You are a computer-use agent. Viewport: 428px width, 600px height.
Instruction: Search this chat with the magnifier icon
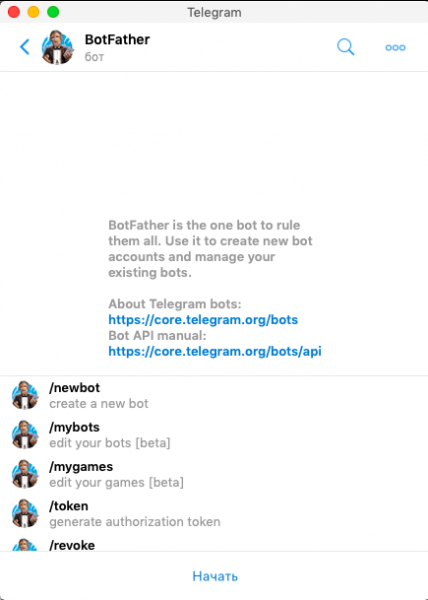(345, 47)
